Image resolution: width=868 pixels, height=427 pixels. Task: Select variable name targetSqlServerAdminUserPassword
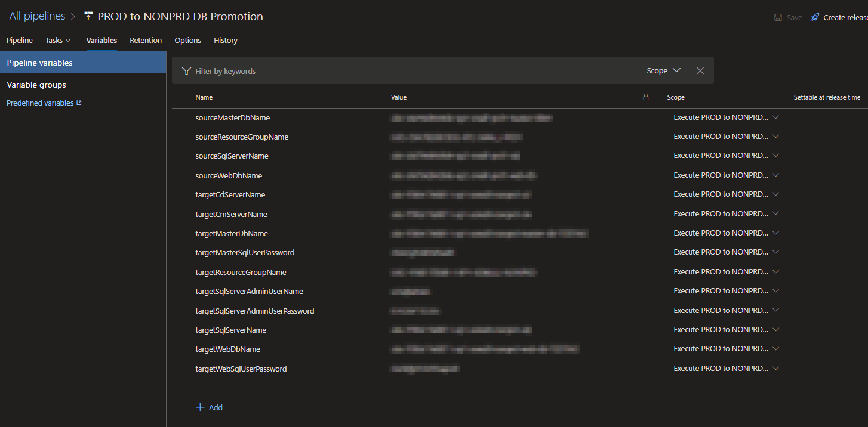click(x=255, y=311)
